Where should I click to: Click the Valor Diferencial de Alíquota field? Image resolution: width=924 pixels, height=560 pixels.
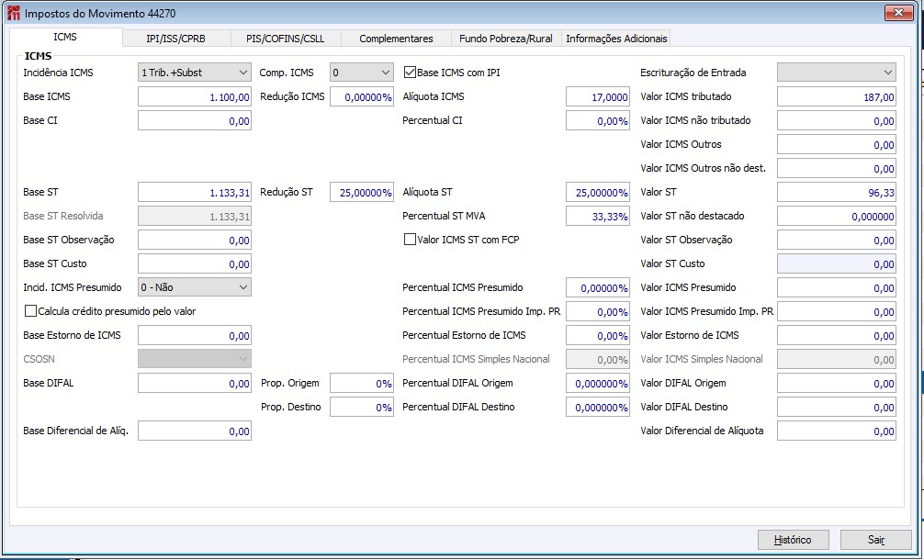coord(837,431)
